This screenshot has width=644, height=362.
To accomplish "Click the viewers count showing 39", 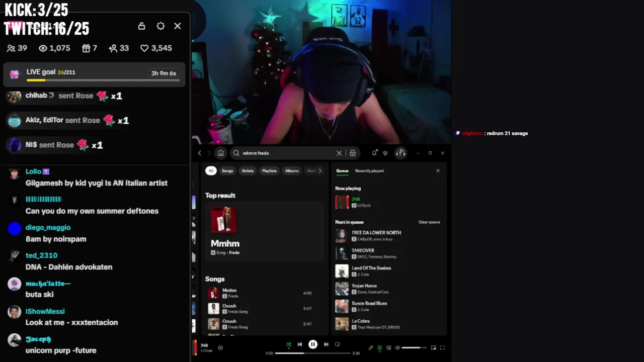I will (x=17, y=48).
